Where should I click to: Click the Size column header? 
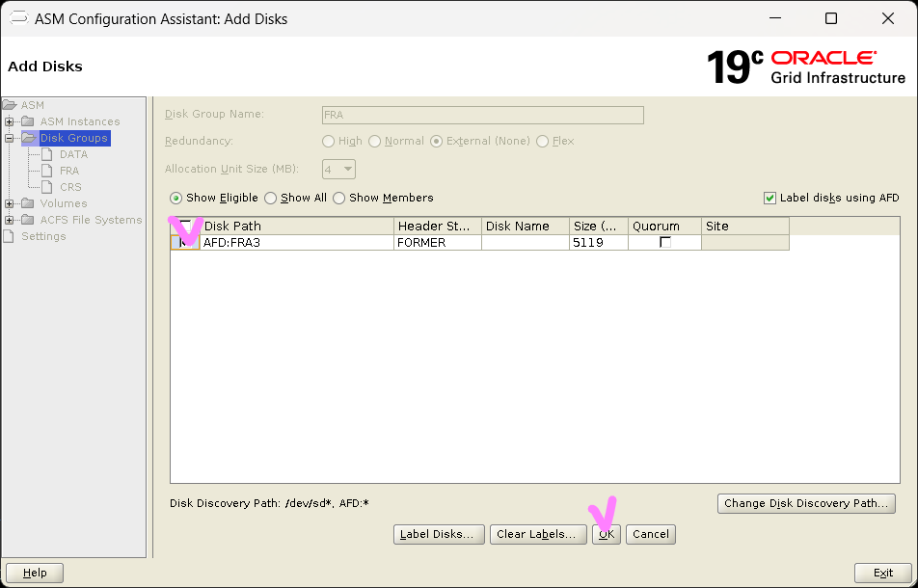(x=598, y=226)
